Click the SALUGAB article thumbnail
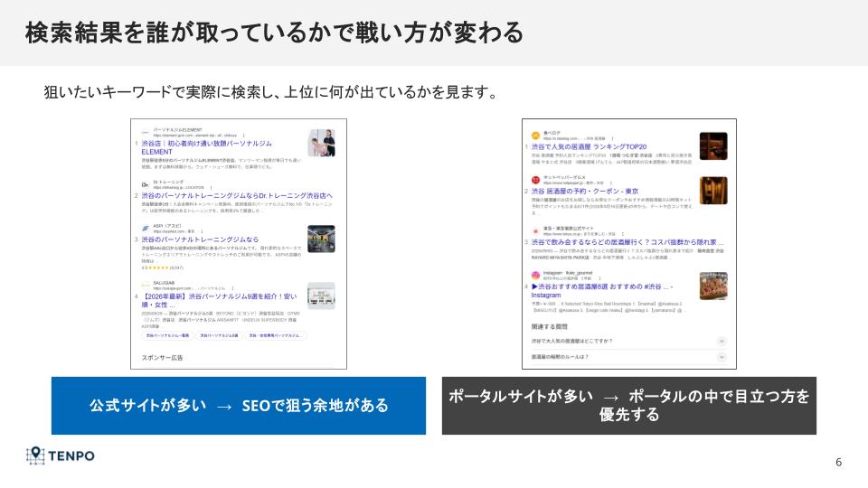Screen dimensions: 868x488 pyautogui.click(x=321, y=296)
